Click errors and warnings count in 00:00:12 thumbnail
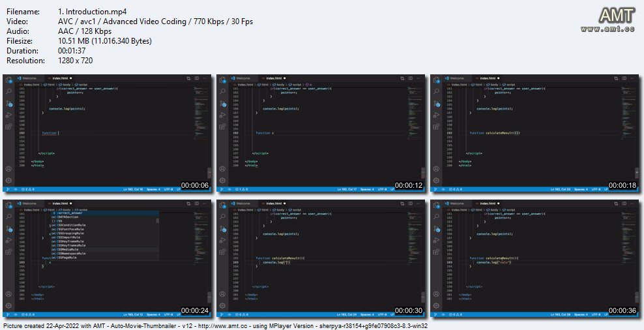Viewport: 644px width, 330px height. click(x=241, y=189)
